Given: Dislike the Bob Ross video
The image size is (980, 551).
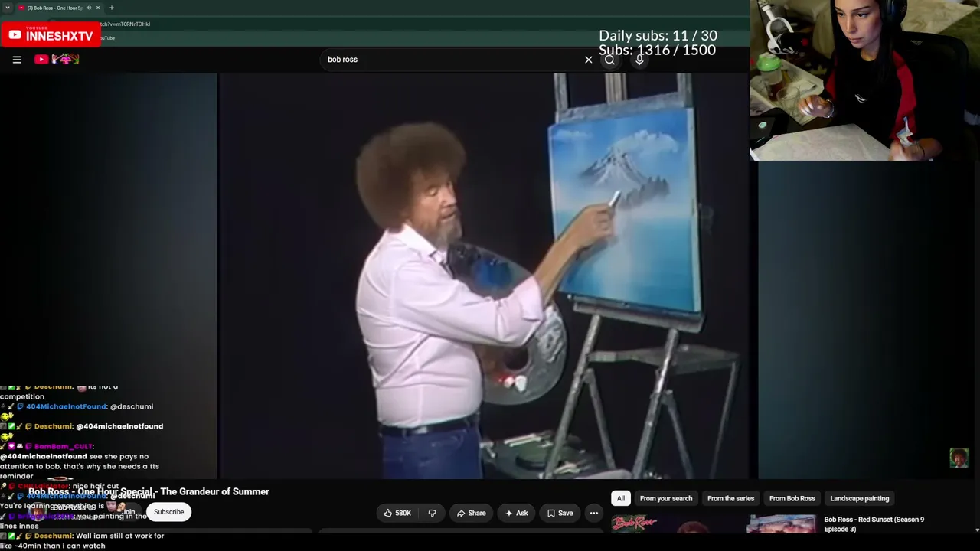Looking at the screenshot, I should click(x=432, y=513).
